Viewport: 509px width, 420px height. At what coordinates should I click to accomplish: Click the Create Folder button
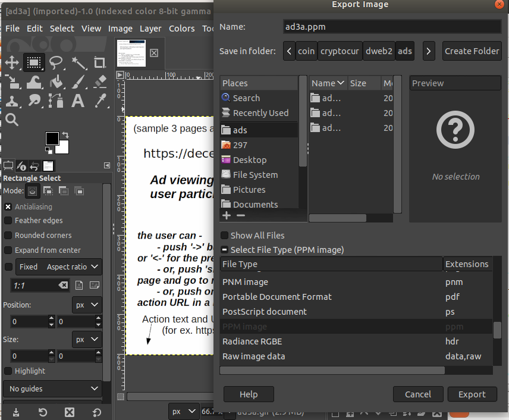pos(472,51)
